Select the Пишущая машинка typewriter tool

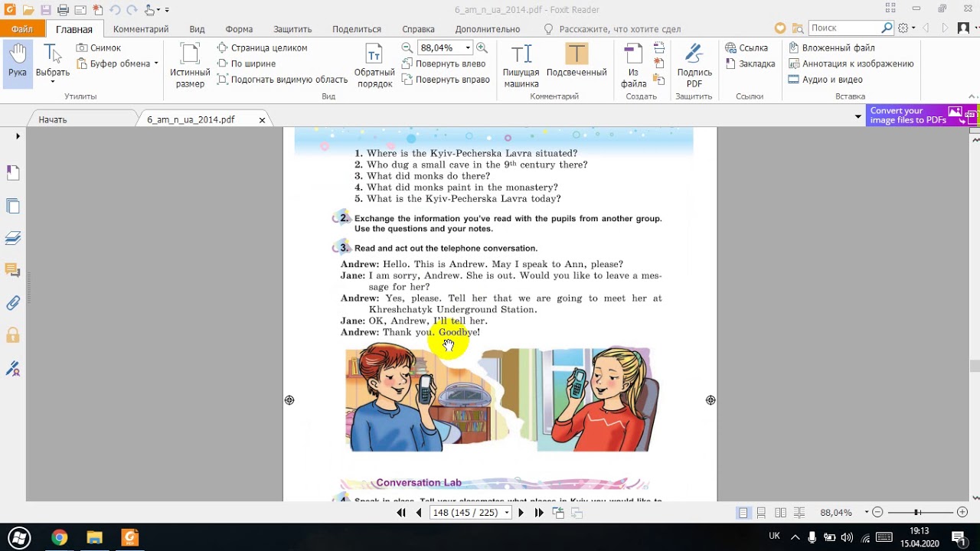point(521,64)
